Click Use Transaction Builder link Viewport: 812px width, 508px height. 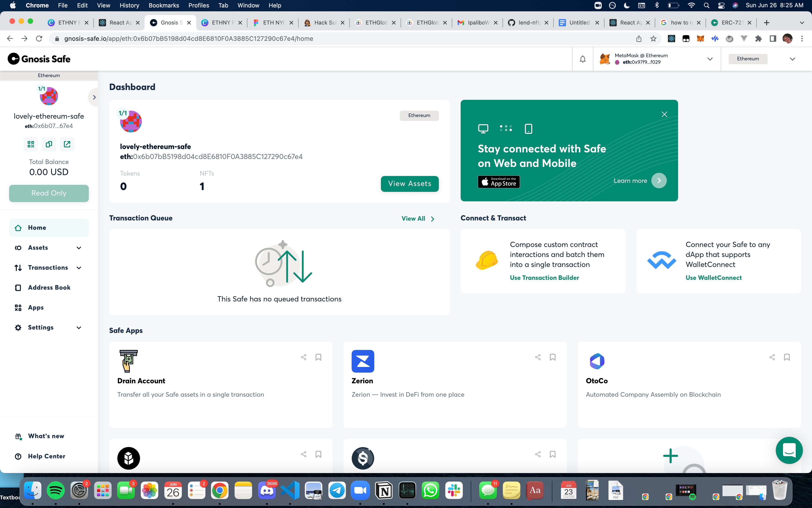pyautogui.click(x=544, y=278)
